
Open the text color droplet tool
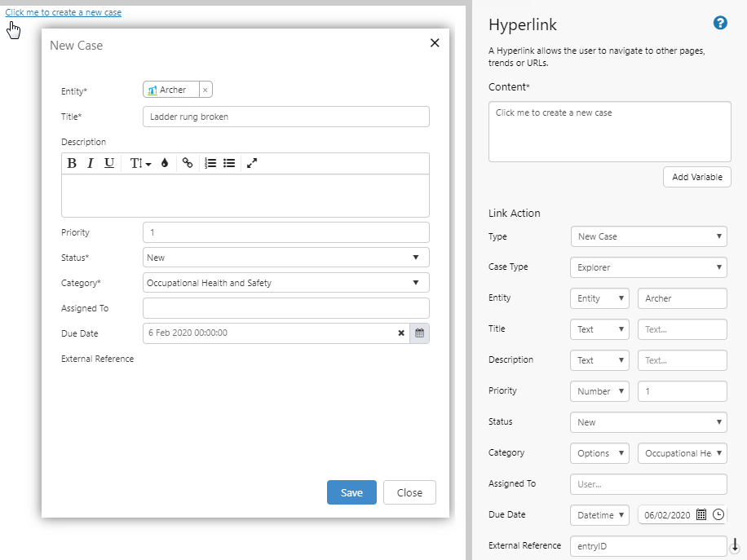click(x=165, y=163)
